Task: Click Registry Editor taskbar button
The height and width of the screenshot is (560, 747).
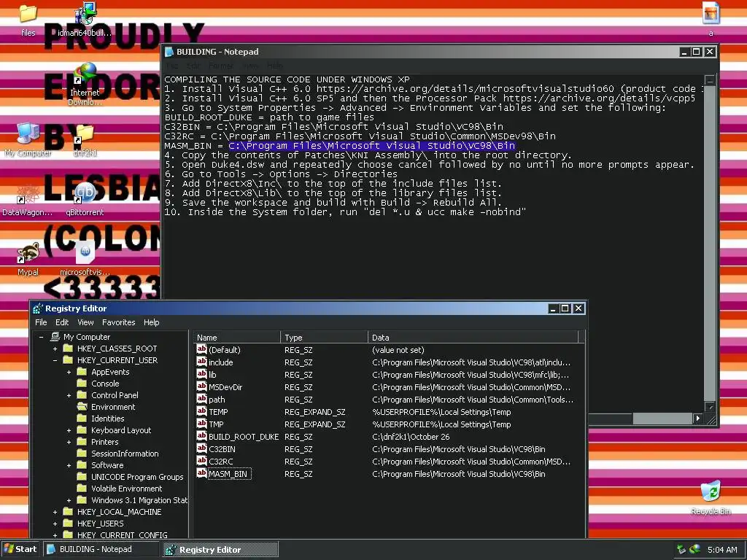Action: [x=220, y=549]
